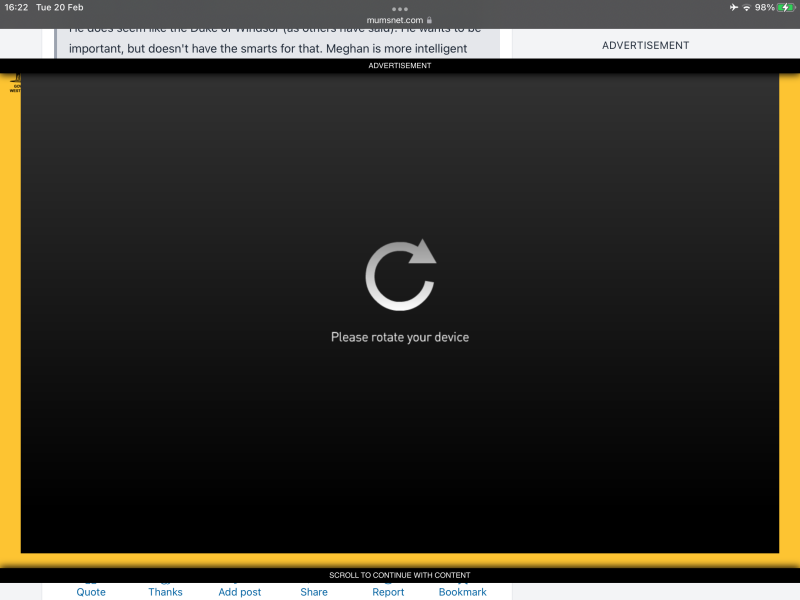Open the Quote action via its label
The width and height of the screenshot is (800, 600).
pos(90,591)
